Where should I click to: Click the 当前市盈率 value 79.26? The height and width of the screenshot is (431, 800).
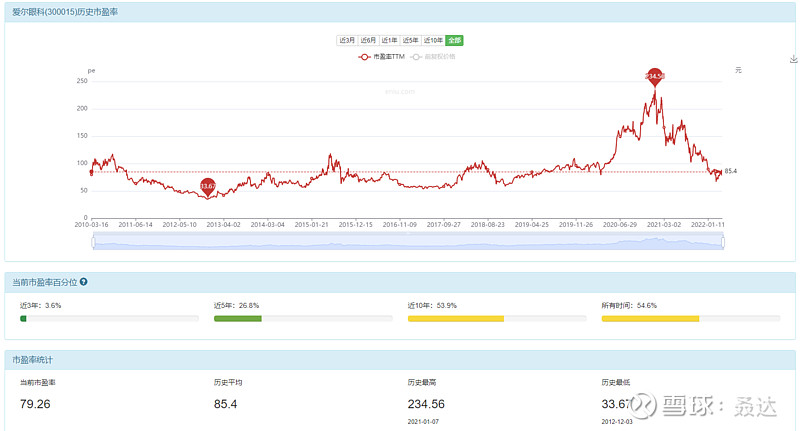coord(35,404)
